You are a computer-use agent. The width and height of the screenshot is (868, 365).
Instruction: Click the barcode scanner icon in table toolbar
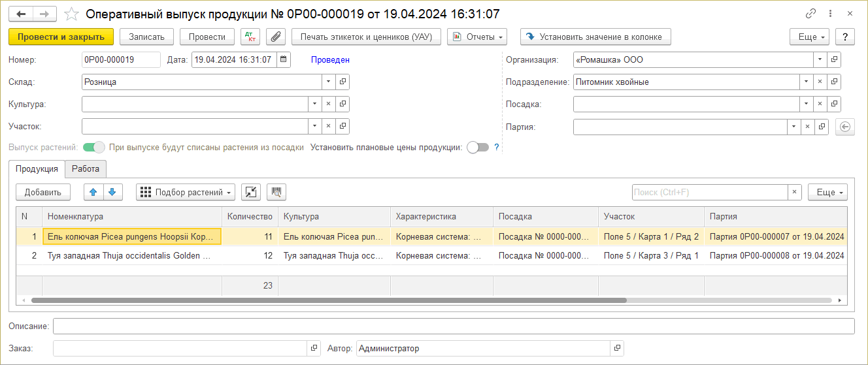276,192
